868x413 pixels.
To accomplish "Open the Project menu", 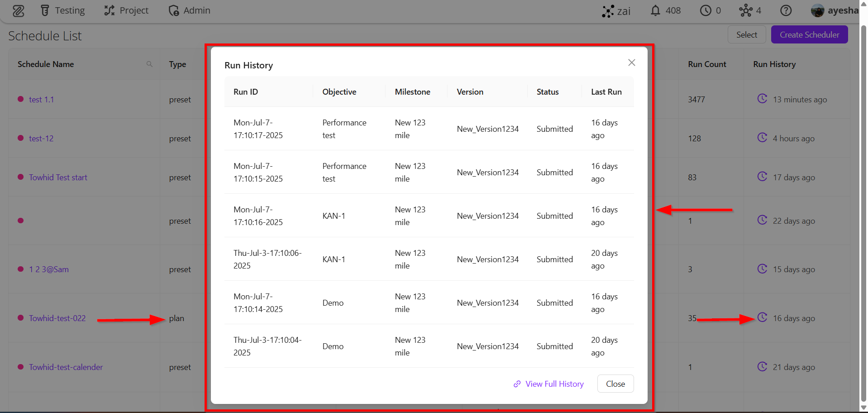I will [x=126, y=10].
